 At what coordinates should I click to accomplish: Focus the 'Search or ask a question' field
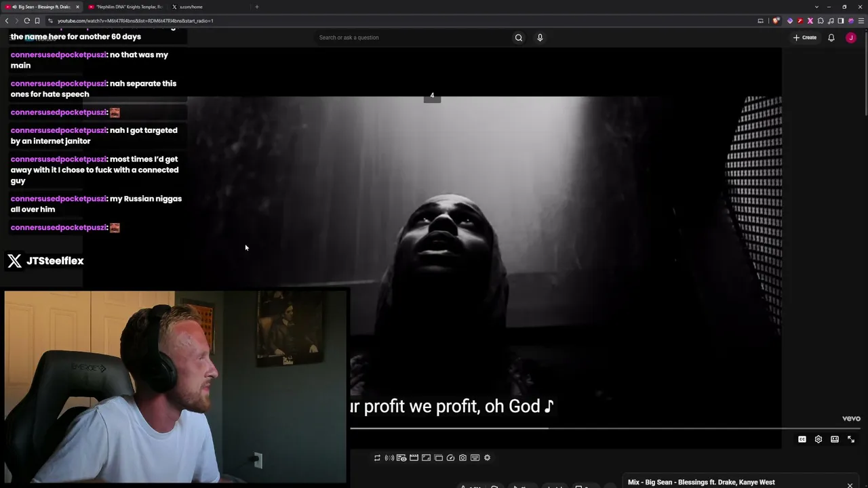[414, 37]
